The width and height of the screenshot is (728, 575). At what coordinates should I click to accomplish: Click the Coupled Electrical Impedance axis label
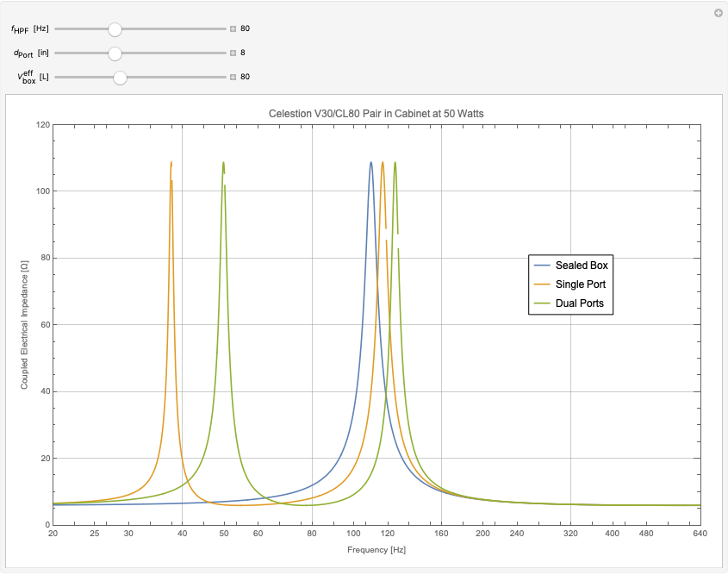24,325
